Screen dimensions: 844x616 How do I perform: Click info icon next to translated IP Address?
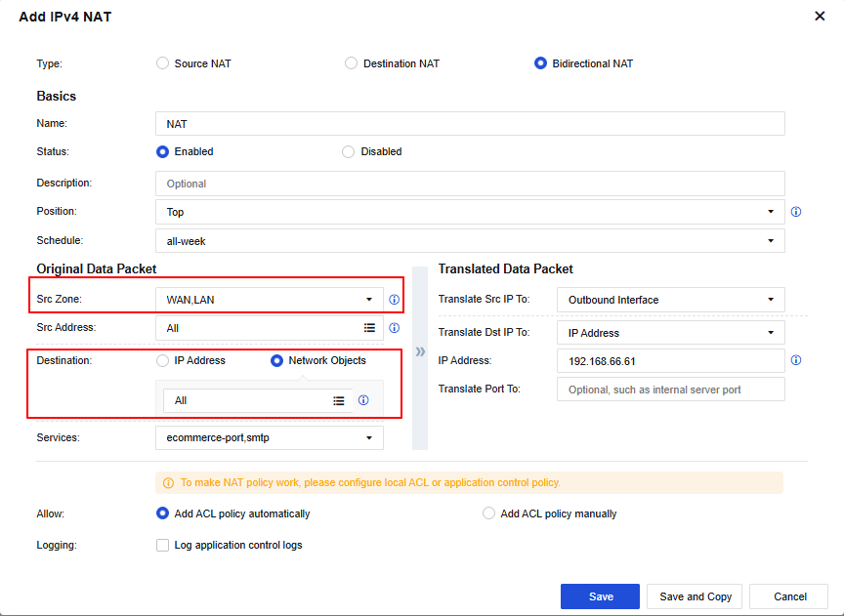pyautogui.click(x=796, y=360)
